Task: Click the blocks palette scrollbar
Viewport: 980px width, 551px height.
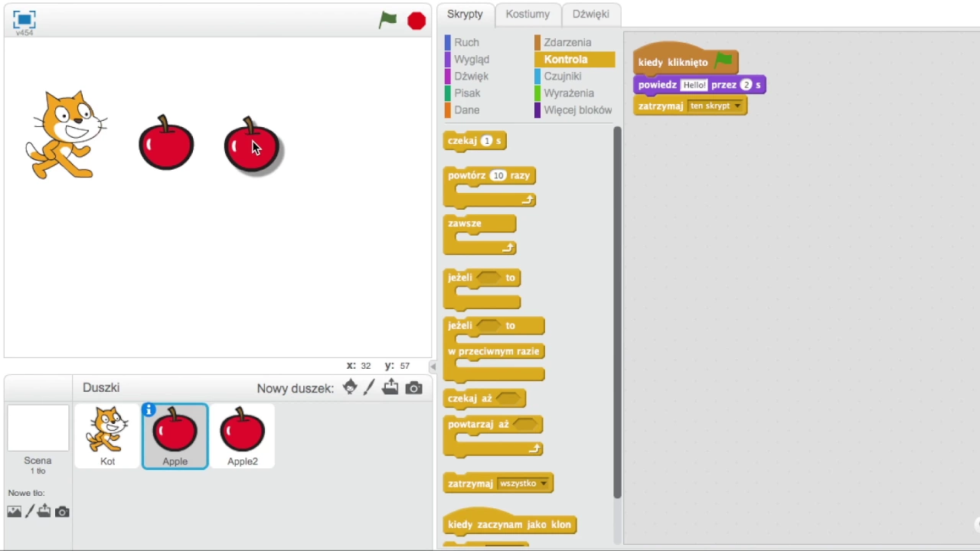Action: tap(617, 312)
